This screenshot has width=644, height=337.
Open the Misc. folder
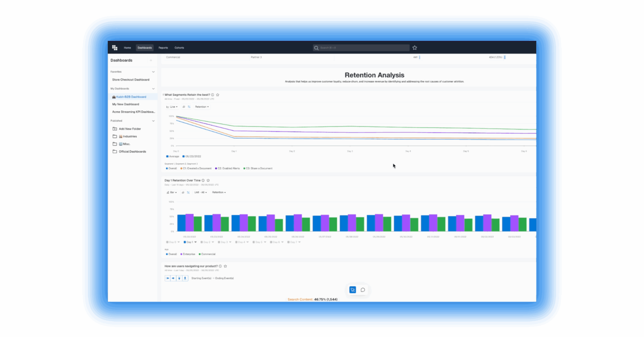coord(125,144)
